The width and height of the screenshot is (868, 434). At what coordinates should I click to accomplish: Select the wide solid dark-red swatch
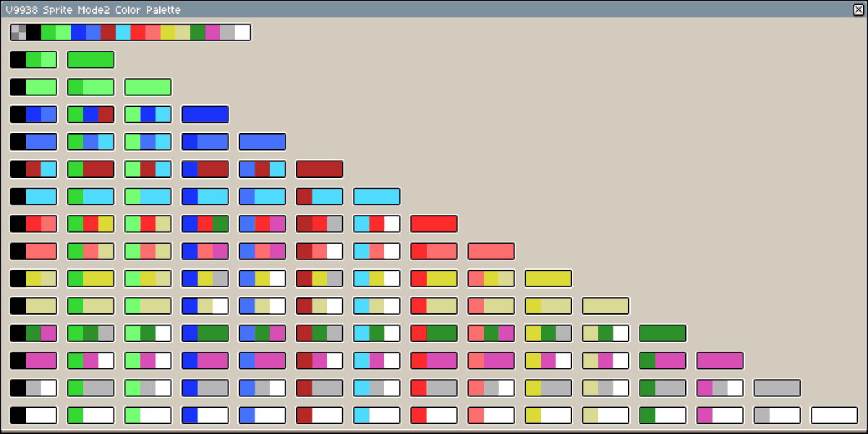coord(319,169)
